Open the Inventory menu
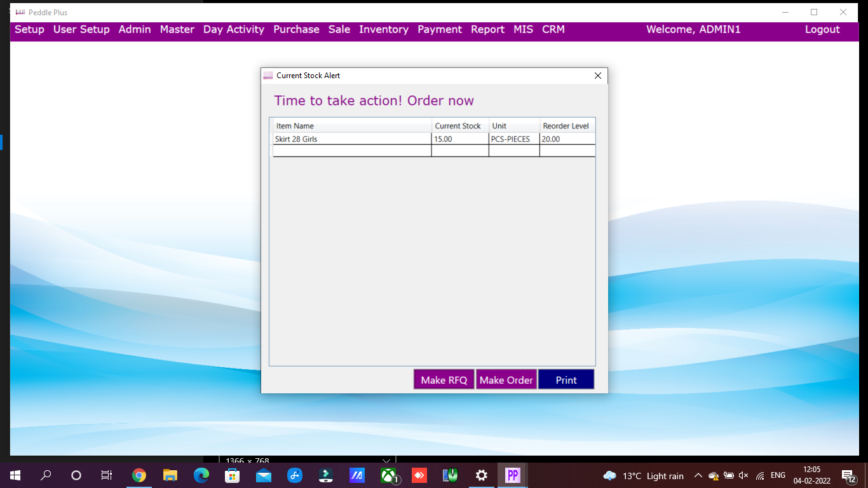 pyautogui.click(x=383, y=29)
